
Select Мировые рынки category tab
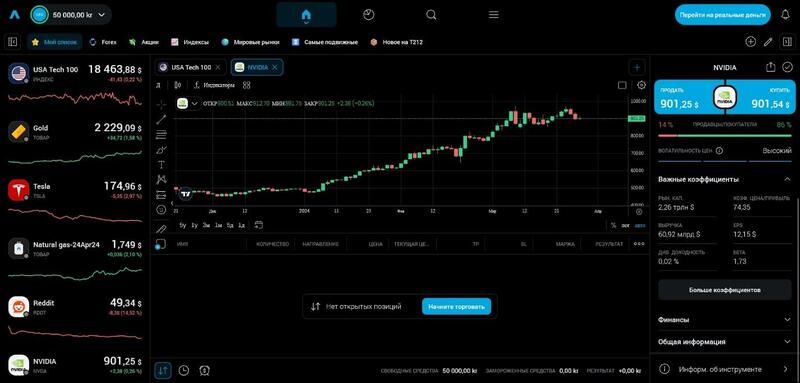coord(251,42)
